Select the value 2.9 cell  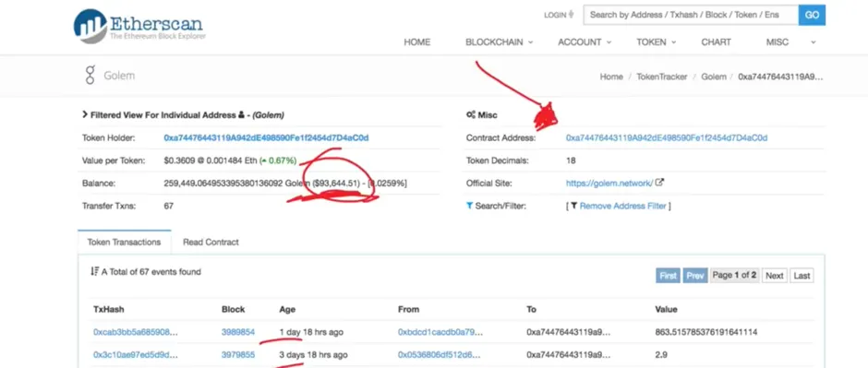click(660, 354)
